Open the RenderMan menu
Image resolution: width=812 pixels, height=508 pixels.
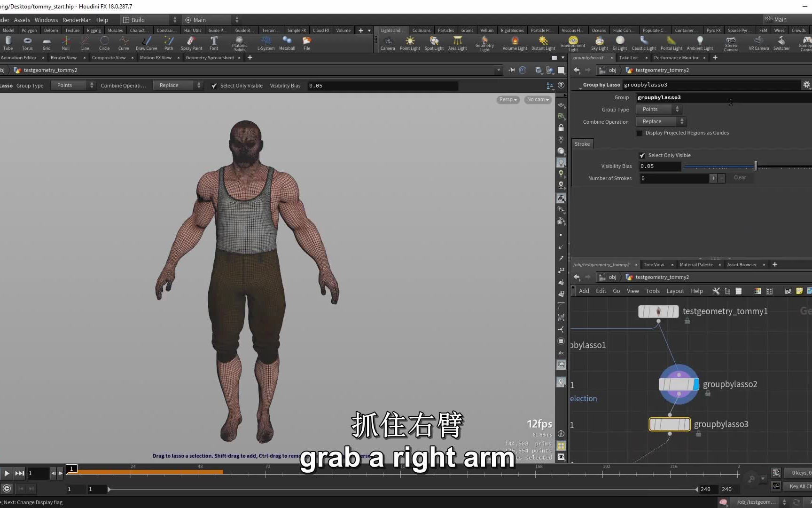click(77, 20)
